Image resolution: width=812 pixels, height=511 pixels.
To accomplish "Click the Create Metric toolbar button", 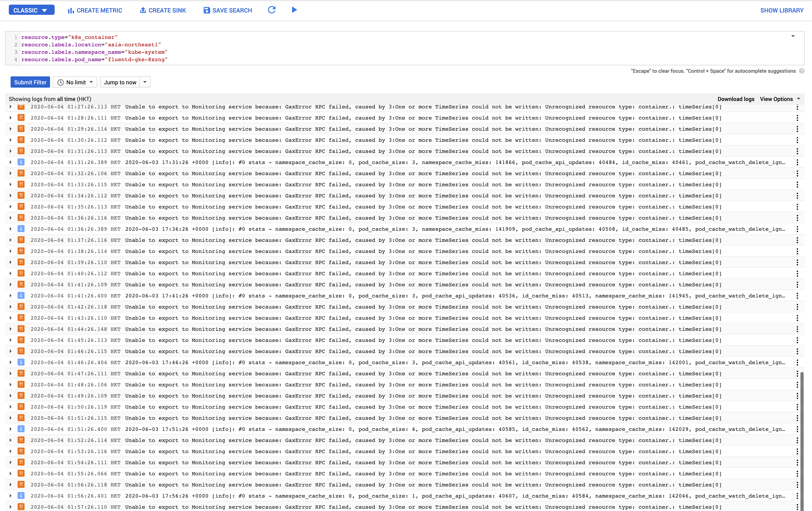I will tap(95, 10).
